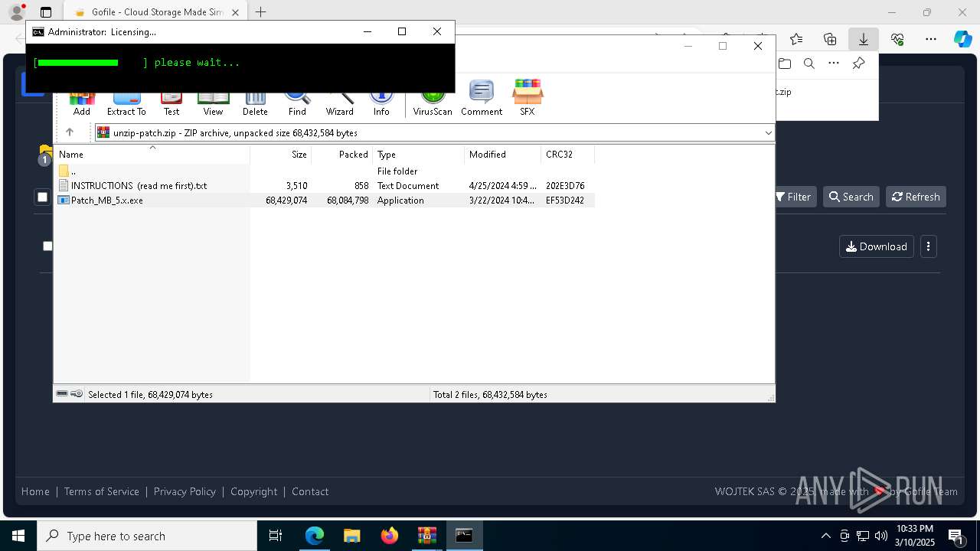Sort by CRC32 column header
Image resolution: width=980 pixels, height=551 pixels.
[568, 155]
